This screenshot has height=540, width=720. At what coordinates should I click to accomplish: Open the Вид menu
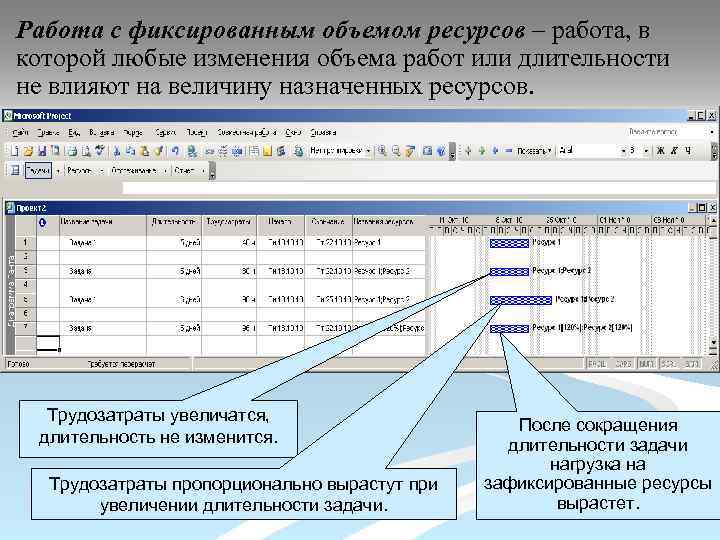[74, 132]
